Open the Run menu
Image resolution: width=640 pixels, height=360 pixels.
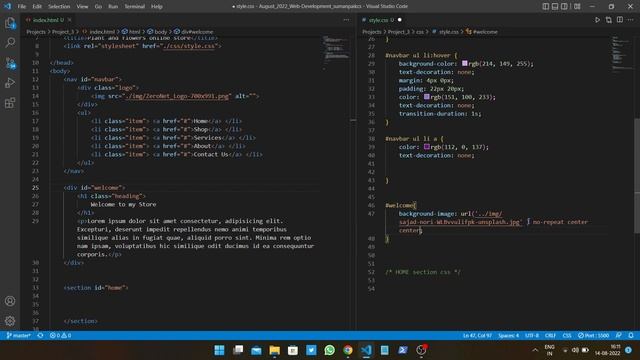[x=113, y=7]
